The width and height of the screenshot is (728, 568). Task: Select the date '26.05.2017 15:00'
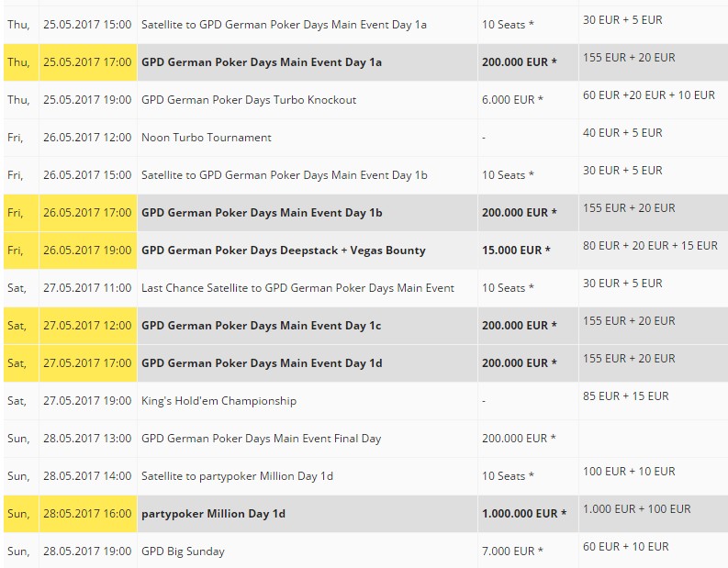[x=87, y=175]
